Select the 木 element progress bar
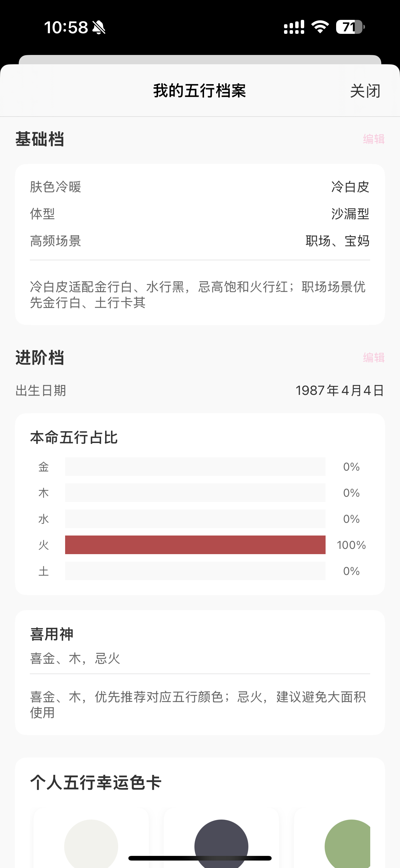The height and width of the screenshot is (868, 400). click(195, 493)
